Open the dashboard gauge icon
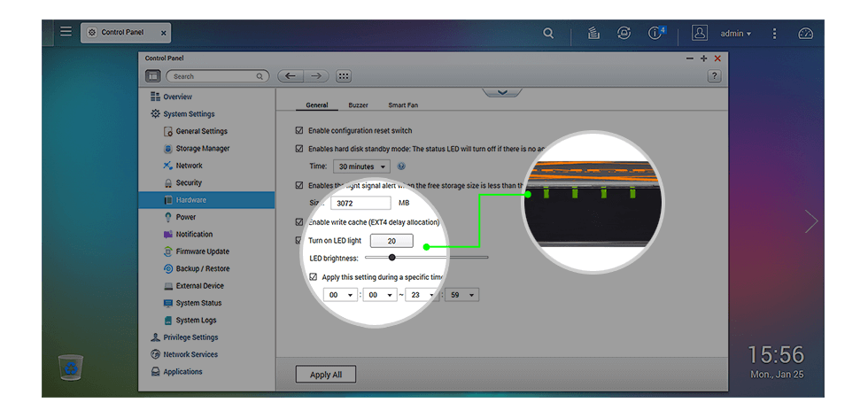868x418 pixels. tap(805, 33)
